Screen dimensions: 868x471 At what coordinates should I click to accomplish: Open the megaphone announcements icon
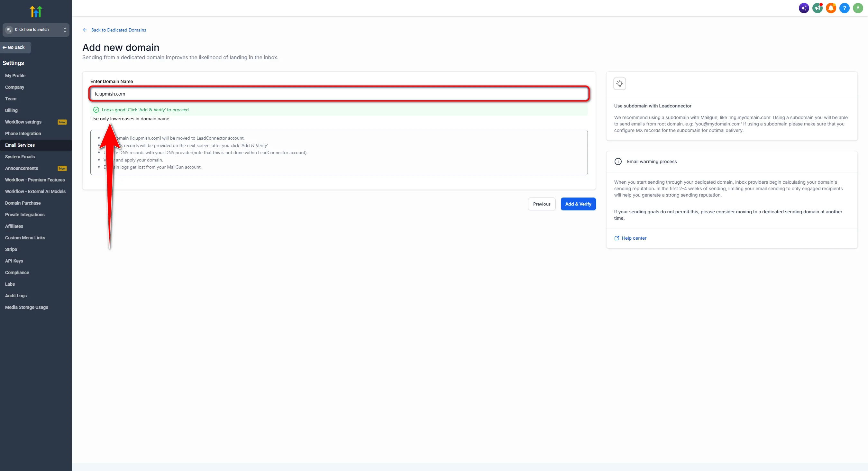click(x=818, y=8)
